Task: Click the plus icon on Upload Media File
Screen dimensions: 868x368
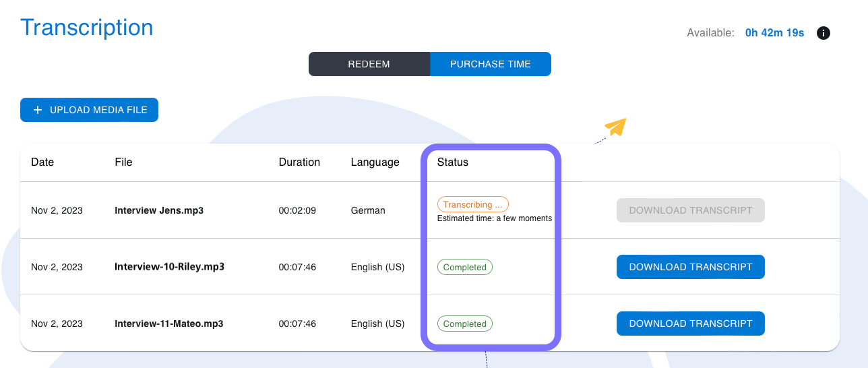Action: point(38,110)
